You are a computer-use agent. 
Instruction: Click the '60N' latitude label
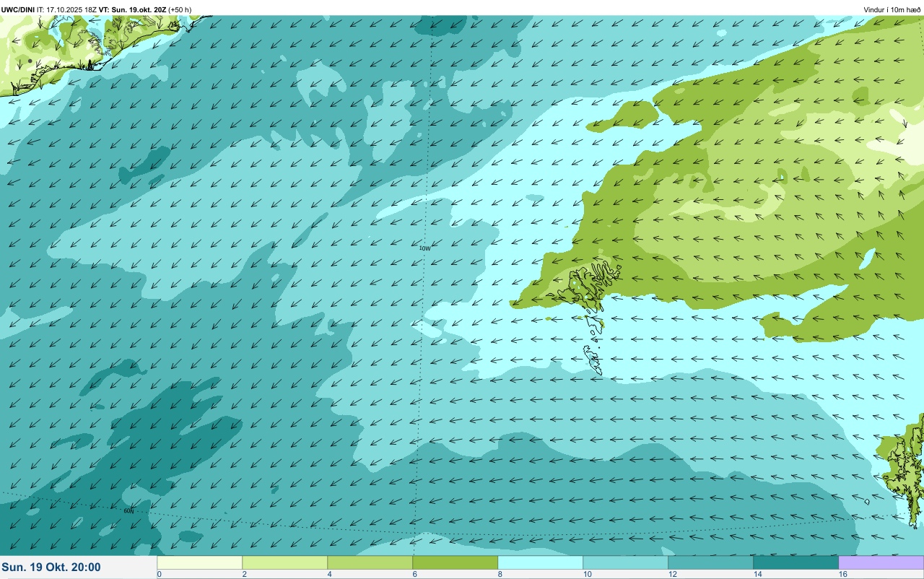tap(128, 510)
